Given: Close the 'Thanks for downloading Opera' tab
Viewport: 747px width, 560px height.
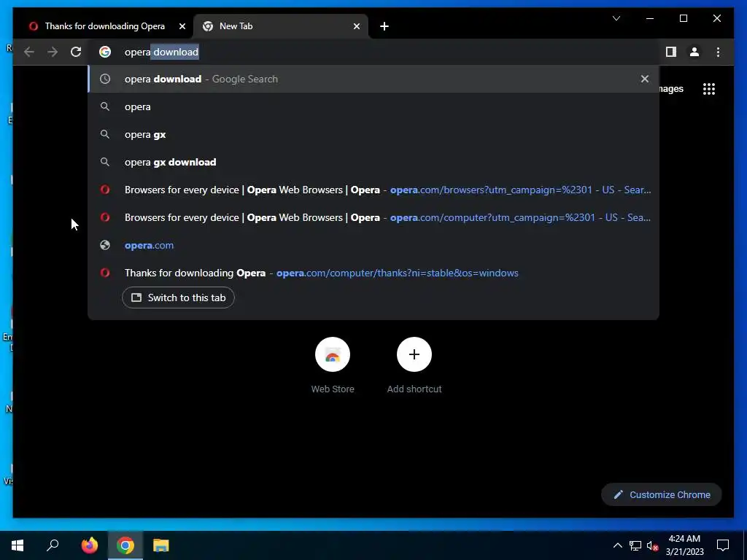Looking at the screenshot, I should (x=182, y=26).
